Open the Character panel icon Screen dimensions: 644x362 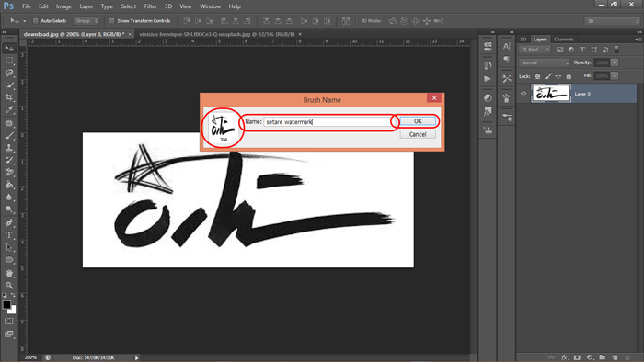point(506,46)
